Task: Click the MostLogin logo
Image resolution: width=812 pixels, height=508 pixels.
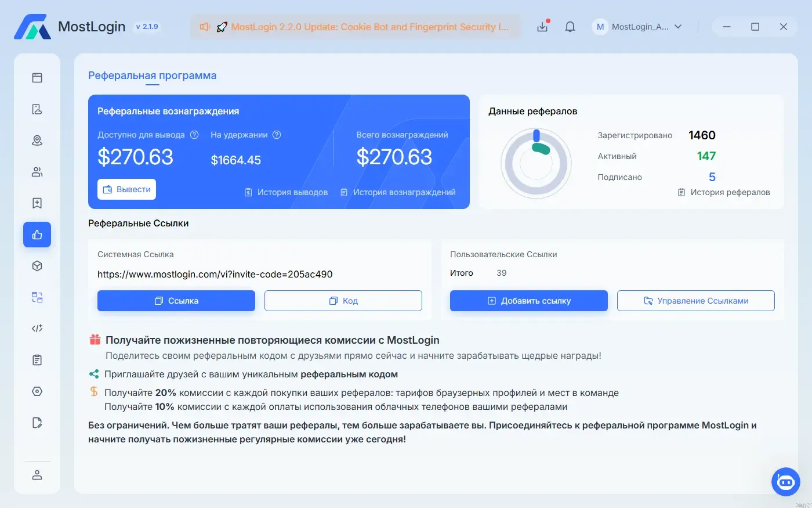Action: [x=32, y=27]
